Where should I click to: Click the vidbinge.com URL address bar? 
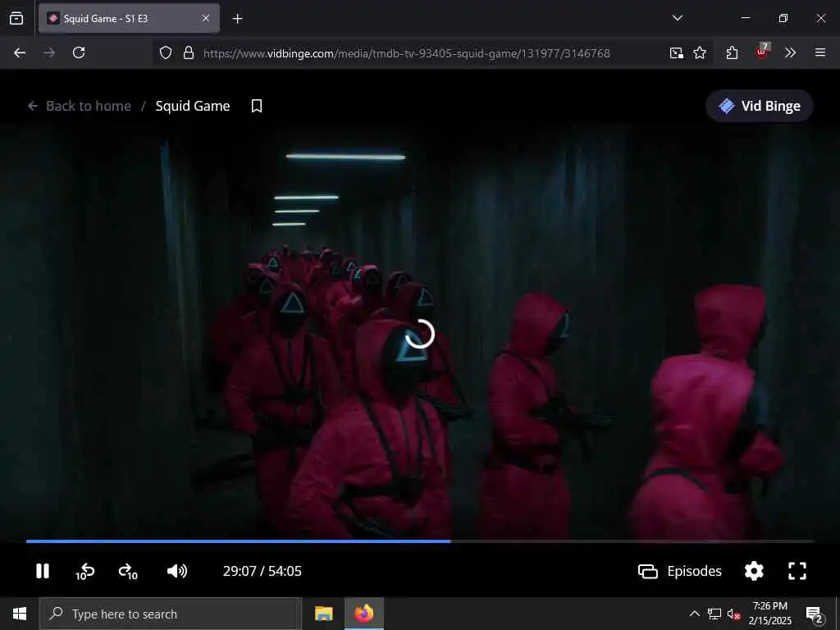click(x=407, y=53)
